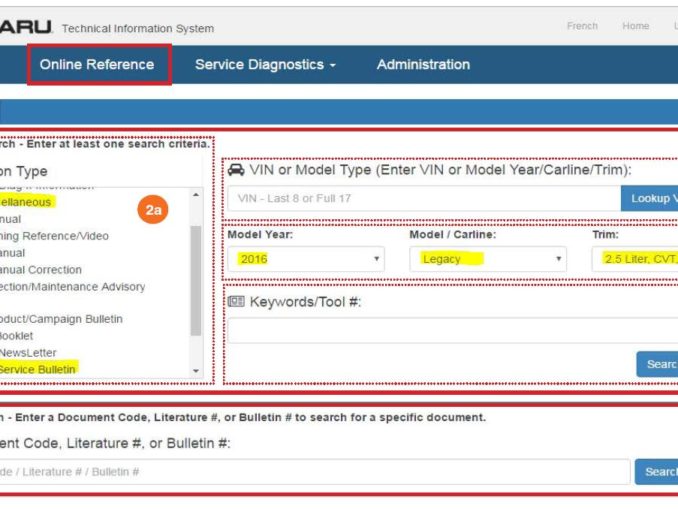Switch to the Online Reference tab
This screenshot has width=678, height=509.
coord(97,65)
